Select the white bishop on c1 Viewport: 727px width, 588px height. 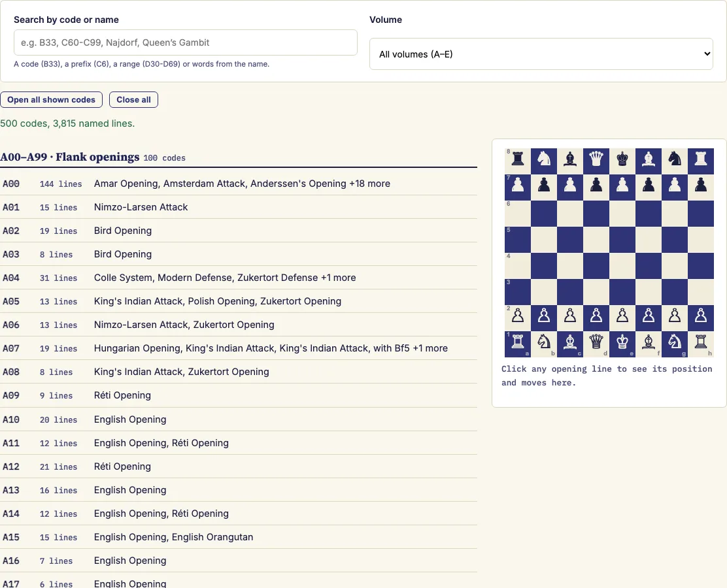570,344
